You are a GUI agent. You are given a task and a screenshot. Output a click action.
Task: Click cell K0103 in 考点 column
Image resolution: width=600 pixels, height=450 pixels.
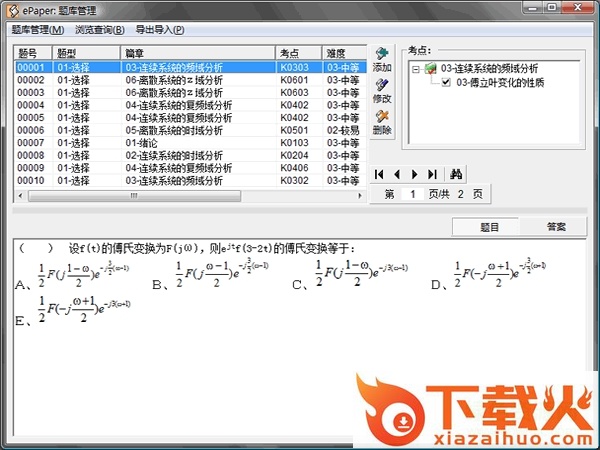pos(294,143)
